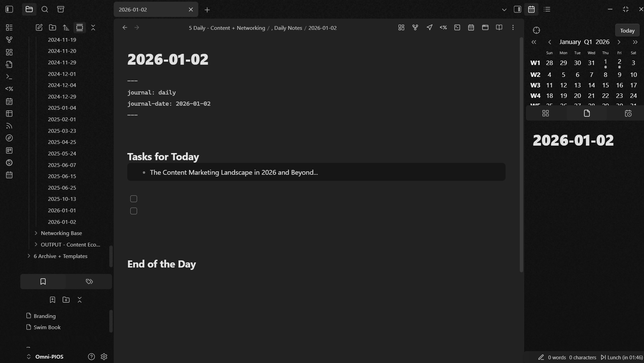Expand the Networking Base folder
644x363 pixels.
point(36,233)
